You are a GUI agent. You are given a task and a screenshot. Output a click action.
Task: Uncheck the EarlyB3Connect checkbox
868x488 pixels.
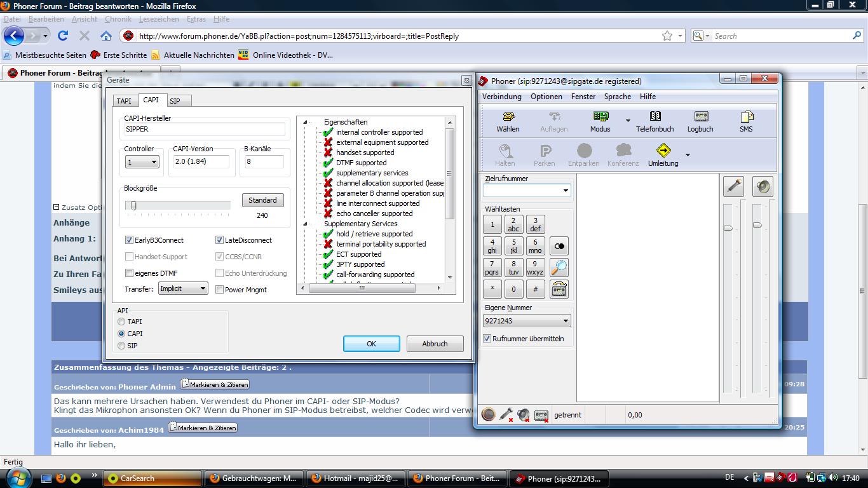130,240
